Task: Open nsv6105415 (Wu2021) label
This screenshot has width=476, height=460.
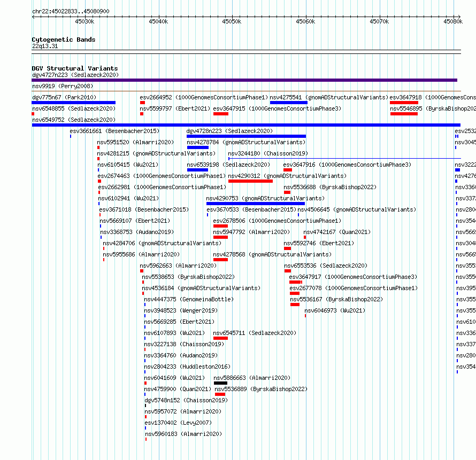Action: 128,165
